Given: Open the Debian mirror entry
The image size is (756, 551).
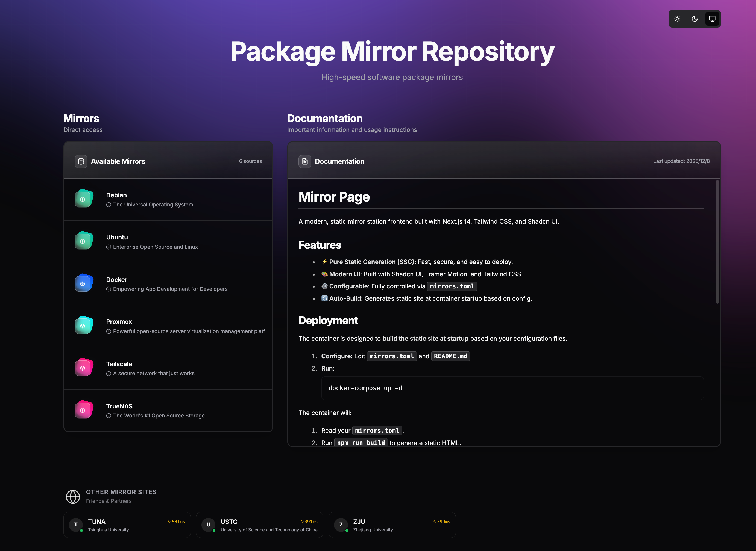Looking at the screenshot, I should (x=168, y=199).
